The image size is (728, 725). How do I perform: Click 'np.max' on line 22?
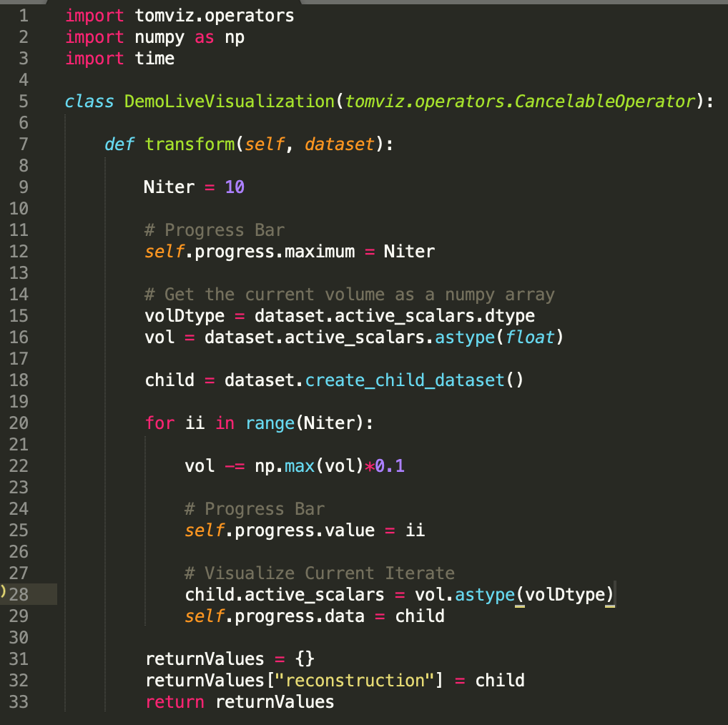coord(285,466)
